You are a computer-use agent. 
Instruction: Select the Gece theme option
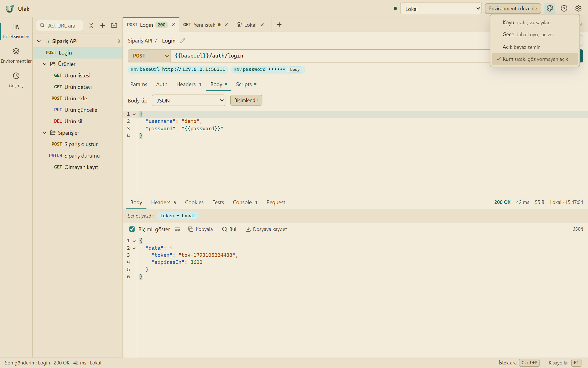(535, 35)
